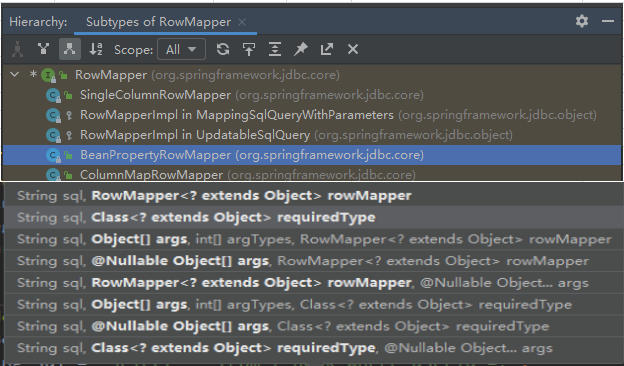Click public access icon next to BeanPropertyRowMapper

coord(68,155)
